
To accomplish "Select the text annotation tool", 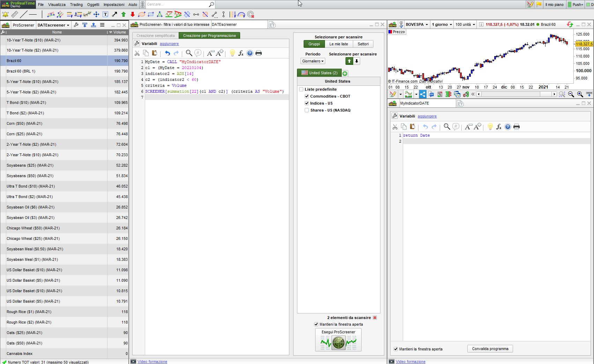I will tap(105, 14).
